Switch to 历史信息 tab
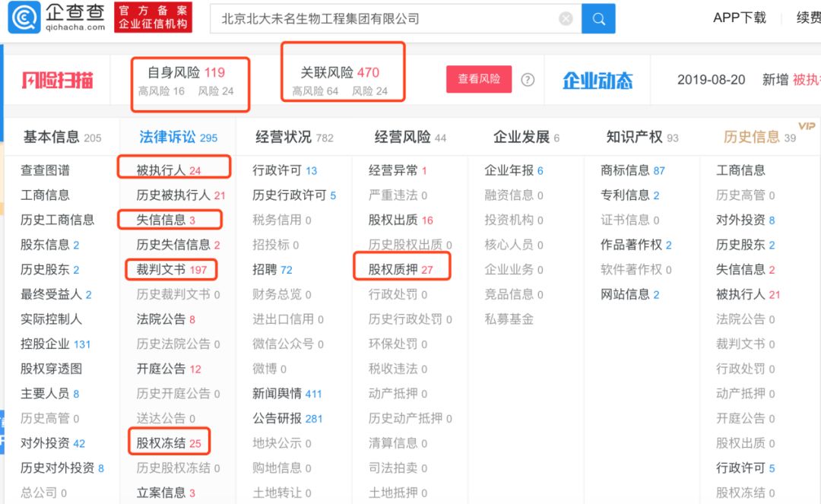 [759, 137]
